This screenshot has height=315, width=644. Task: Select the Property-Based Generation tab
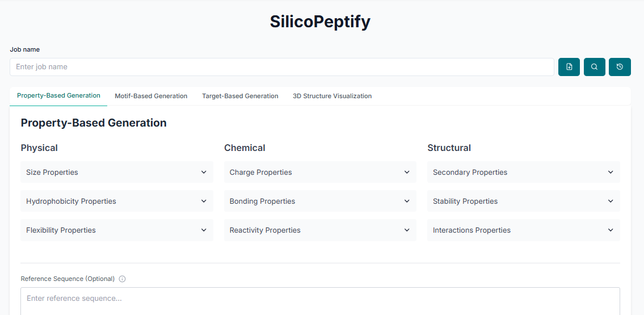pyautogui.click(x=58, y=95)
